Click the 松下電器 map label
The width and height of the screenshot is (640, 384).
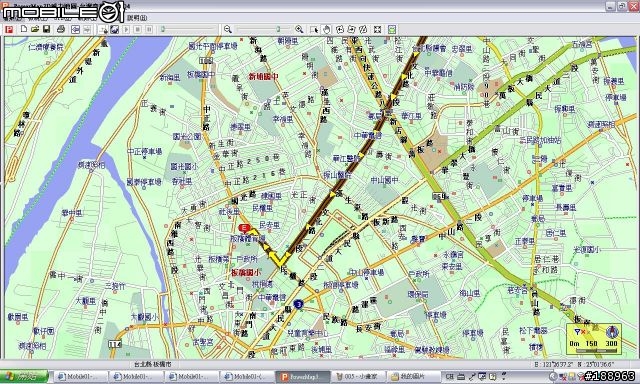[x=533, y=330]
